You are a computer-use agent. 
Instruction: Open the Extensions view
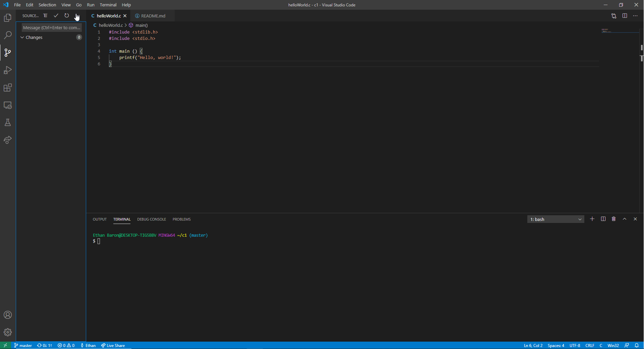[8, 88]
